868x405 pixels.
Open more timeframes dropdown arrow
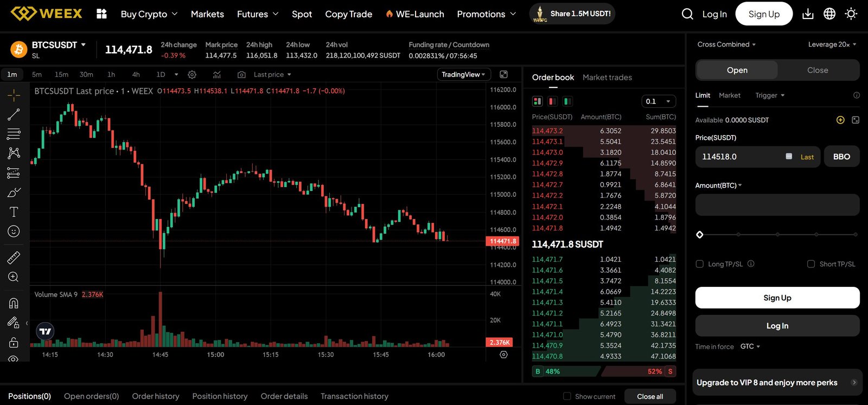coord(176,75)
